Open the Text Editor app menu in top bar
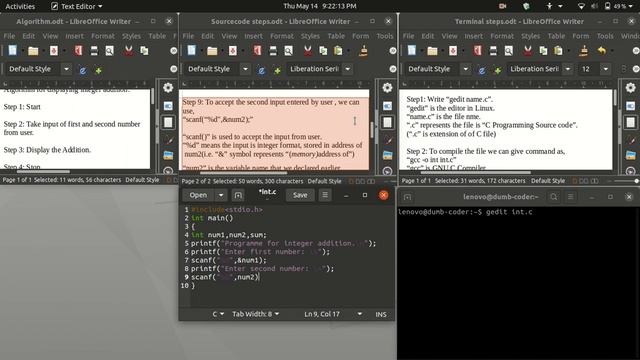Screen dimensions: 640x360 pyautogui.click(x=76, y=6)
